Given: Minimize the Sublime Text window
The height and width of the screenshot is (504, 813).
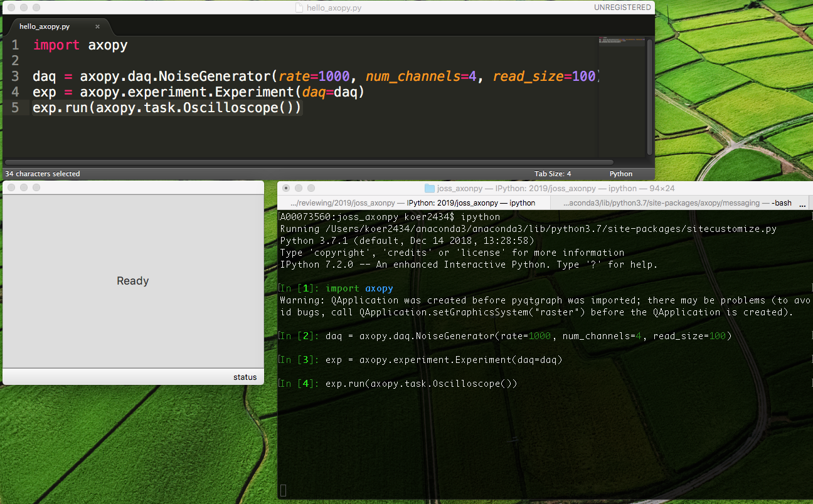Looking at the screenshot, I should pos(24,8).
